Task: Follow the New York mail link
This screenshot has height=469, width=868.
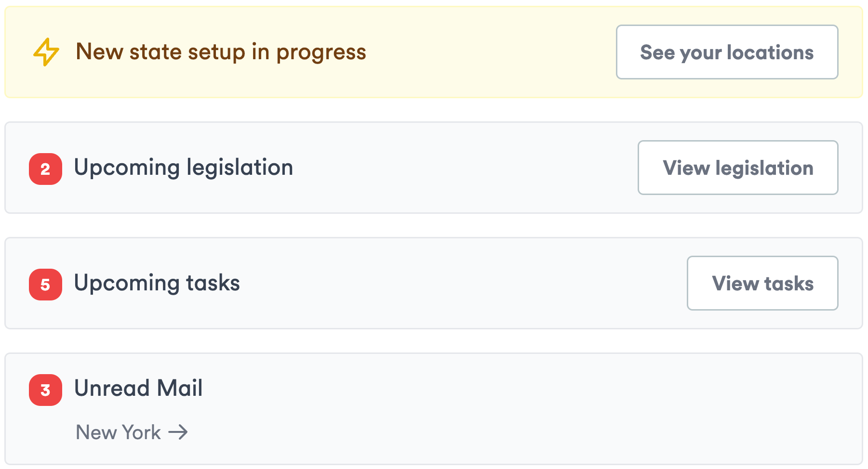Action: (132, 432)
